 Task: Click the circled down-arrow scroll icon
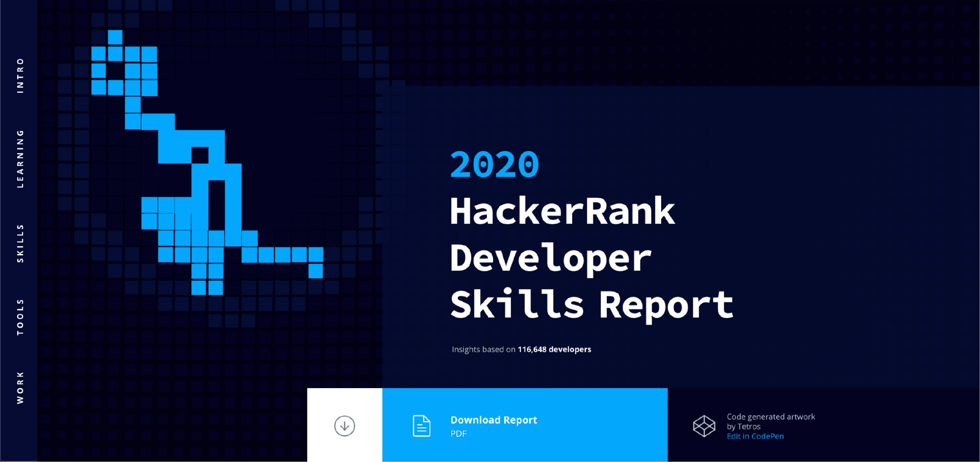[345, 426]
